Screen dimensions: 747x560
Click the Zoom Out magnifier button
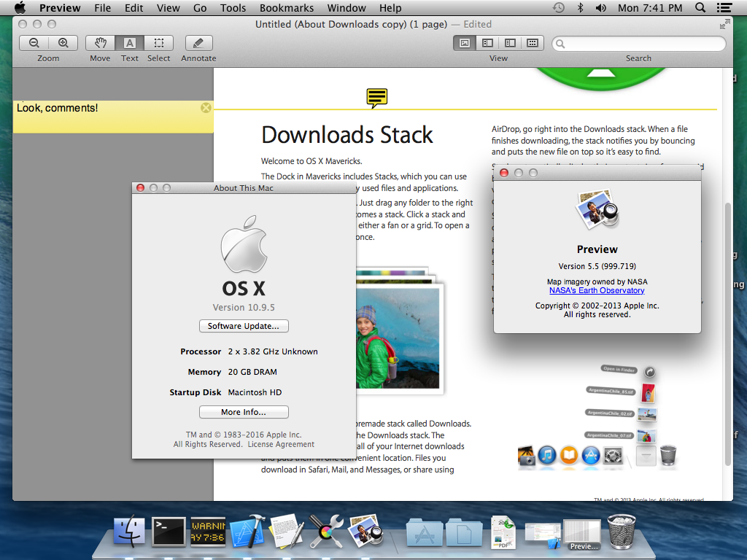(34, 43)
